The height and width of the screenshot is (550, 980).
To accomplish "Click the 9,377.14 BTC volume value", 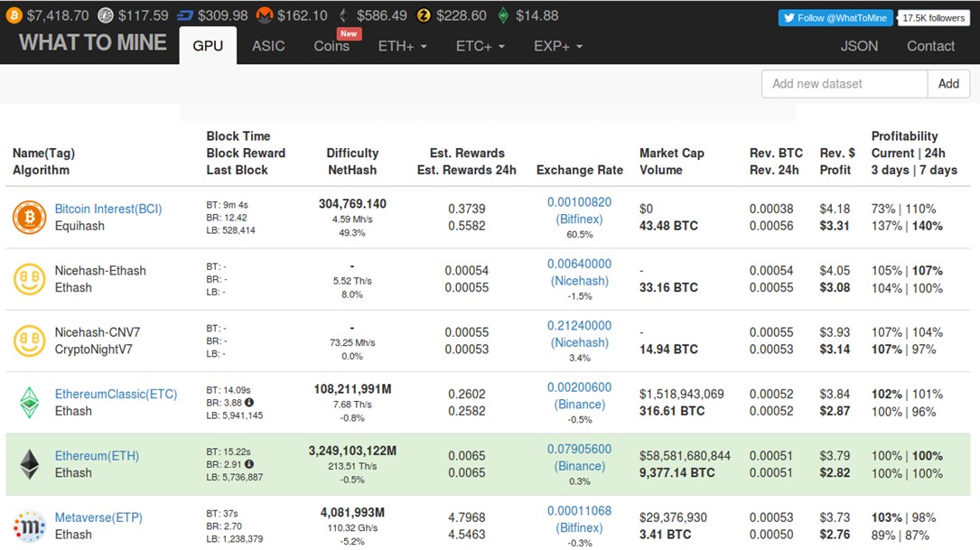I will pyautogui.click(x=677, y=473).
